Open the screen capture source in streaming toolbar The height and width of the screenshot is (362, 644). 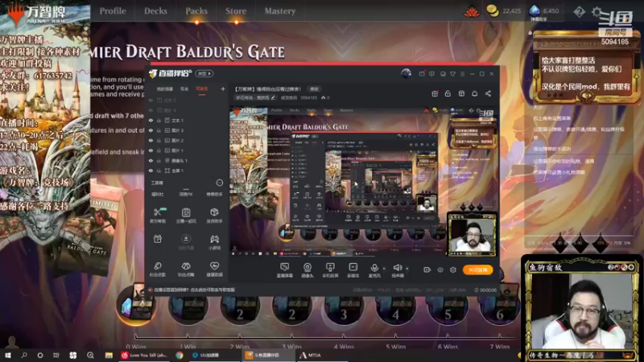point(284,269)
